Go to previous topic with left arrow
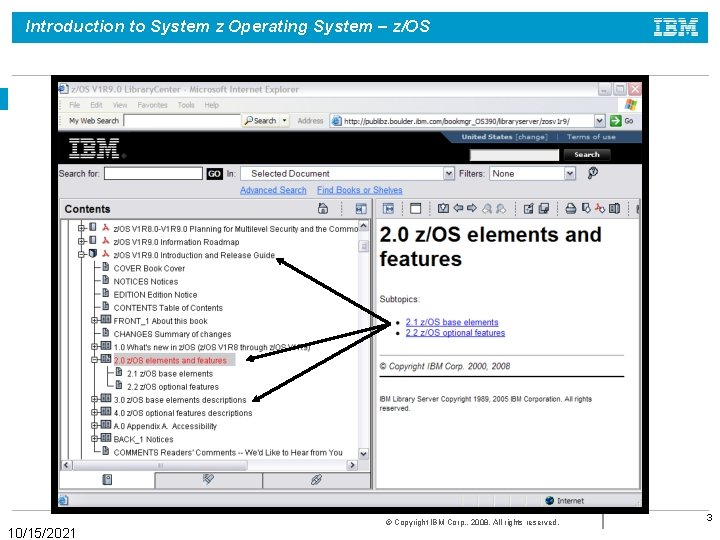The width and height of the screenshot is (720, 540). pos(458,208)
